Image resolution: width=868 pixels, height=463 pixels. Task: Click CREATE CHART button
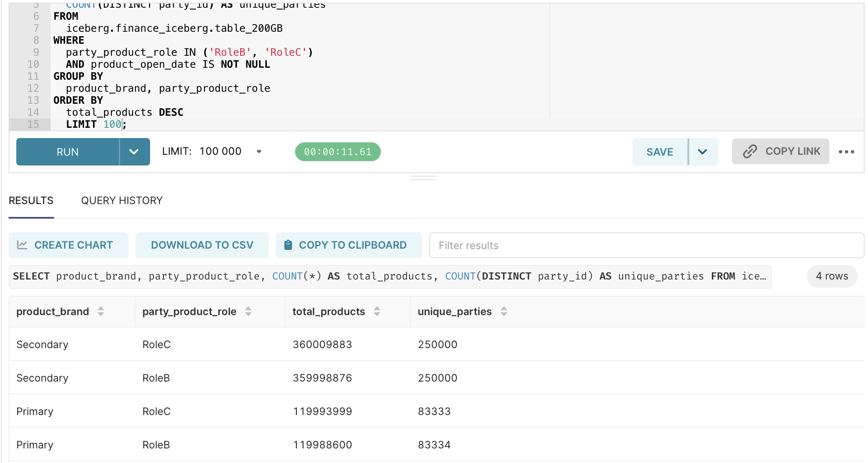[69, 245]
